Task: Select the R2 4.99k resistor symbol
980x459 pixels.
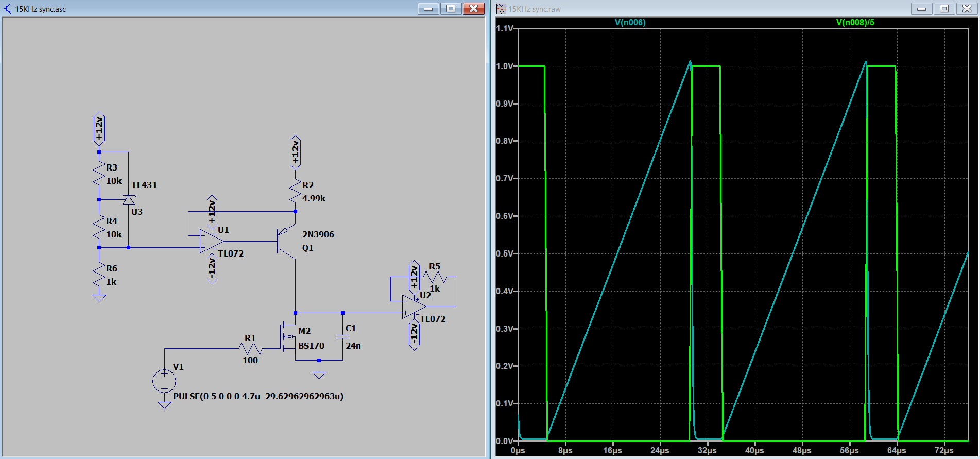Action: click(x=295, y=191)
